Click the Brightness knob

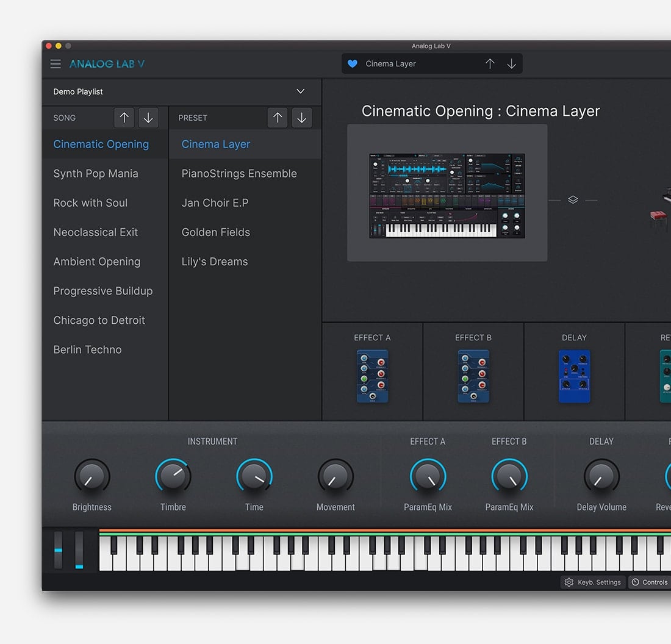click(92, 476)
